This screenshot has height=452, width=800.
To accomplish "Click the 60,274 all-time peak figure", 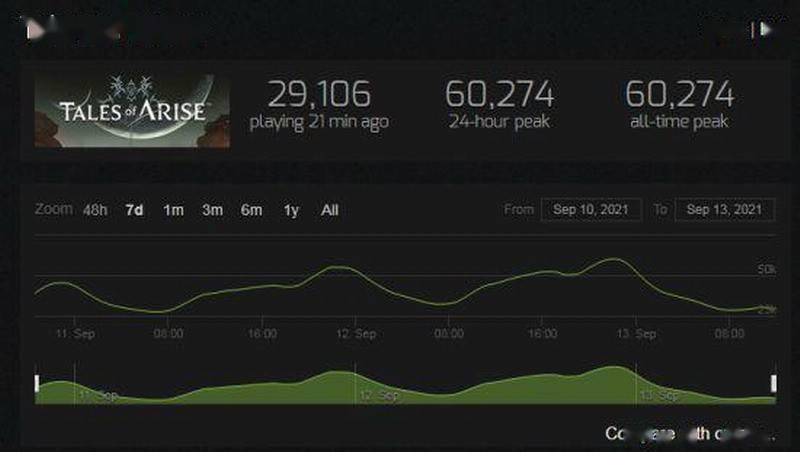I will pos(680,94).
